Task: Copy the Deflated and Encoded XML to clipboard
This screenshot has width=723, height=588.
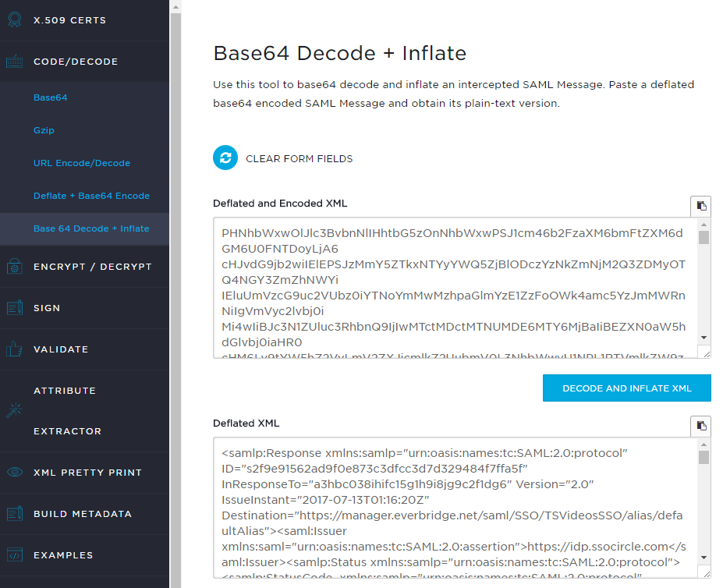Action: click(701, 206)
